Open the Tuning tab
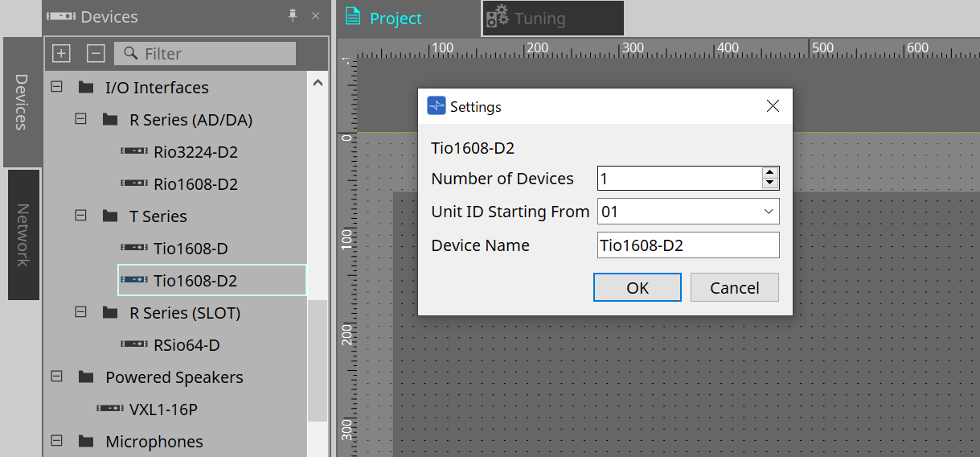 pyautogui.click(x=553, y=18)
